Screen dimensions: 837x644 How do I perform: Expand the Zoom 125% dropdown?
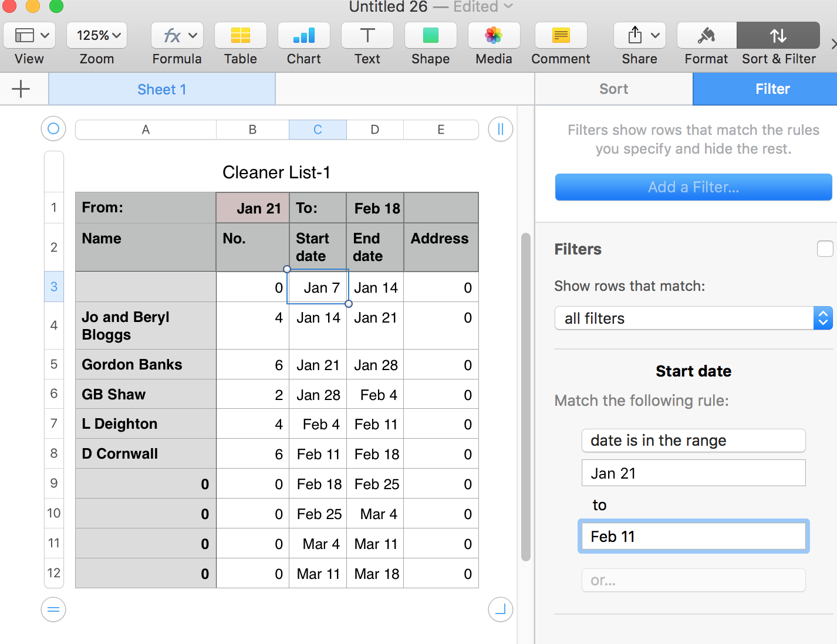click(x=97, y=36)
